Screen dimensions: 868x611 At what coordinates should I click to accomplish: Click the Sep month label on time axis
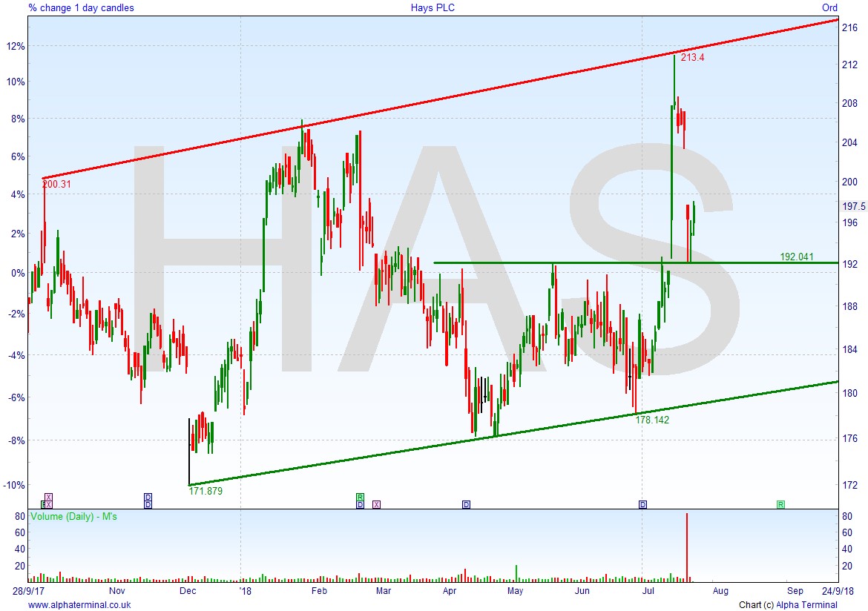click(x=795, y=591)
